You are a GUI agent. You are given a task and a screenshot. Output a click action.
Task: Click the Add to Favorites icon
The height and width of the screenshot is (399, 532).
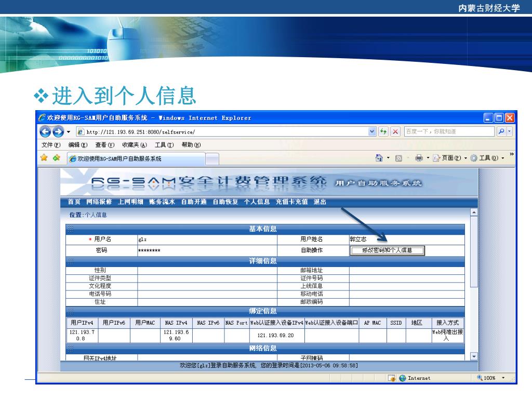pyautogui.click(x=56, y=158)
